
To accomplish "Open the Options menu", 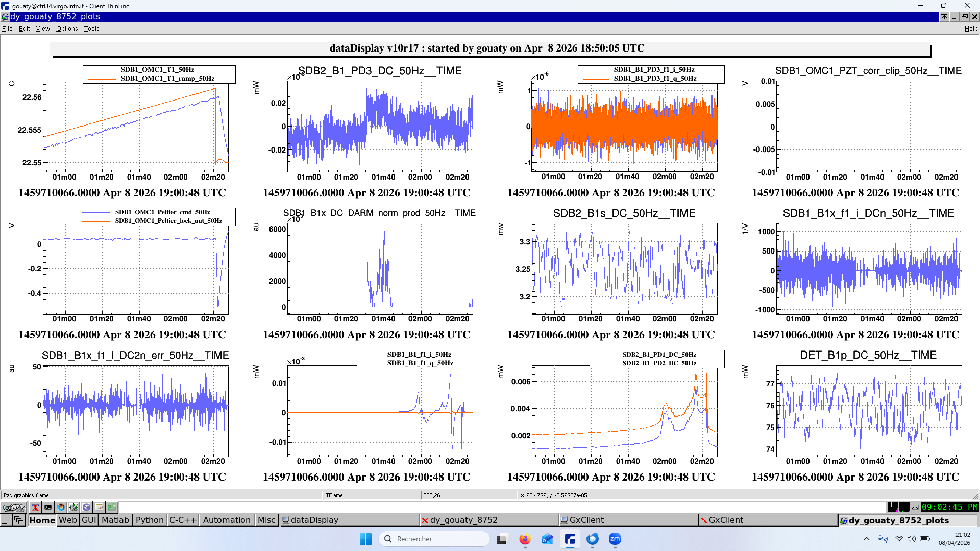I will point(67,29).
